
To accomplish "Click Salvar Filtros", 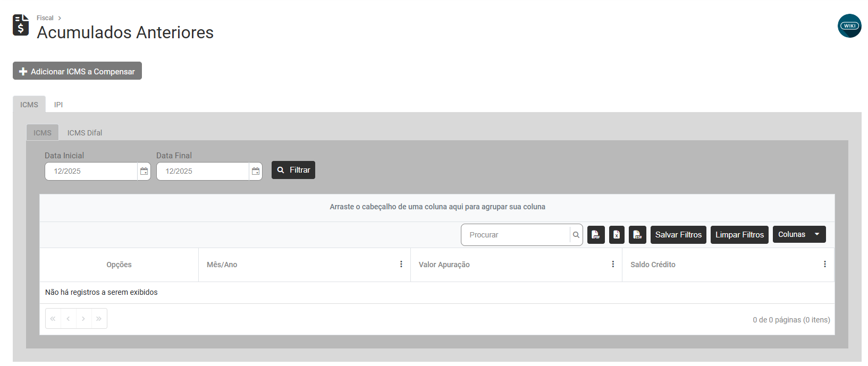I will click(678, 235).
